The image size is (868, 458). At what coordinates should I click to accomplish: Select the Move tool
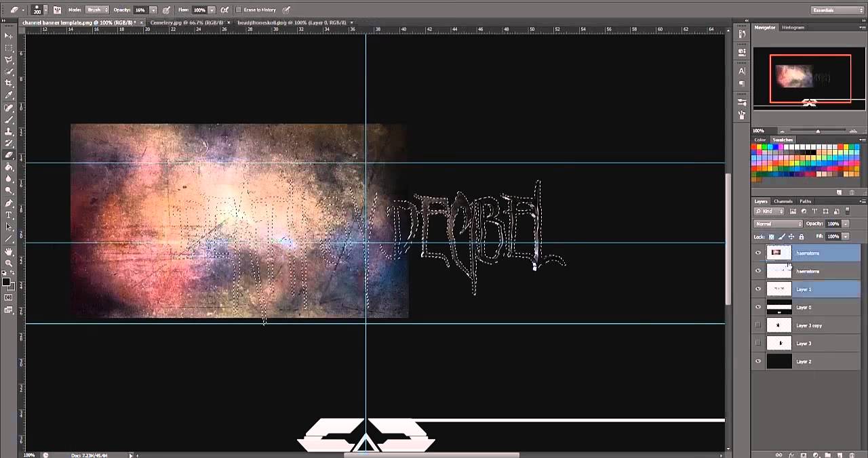9,36
